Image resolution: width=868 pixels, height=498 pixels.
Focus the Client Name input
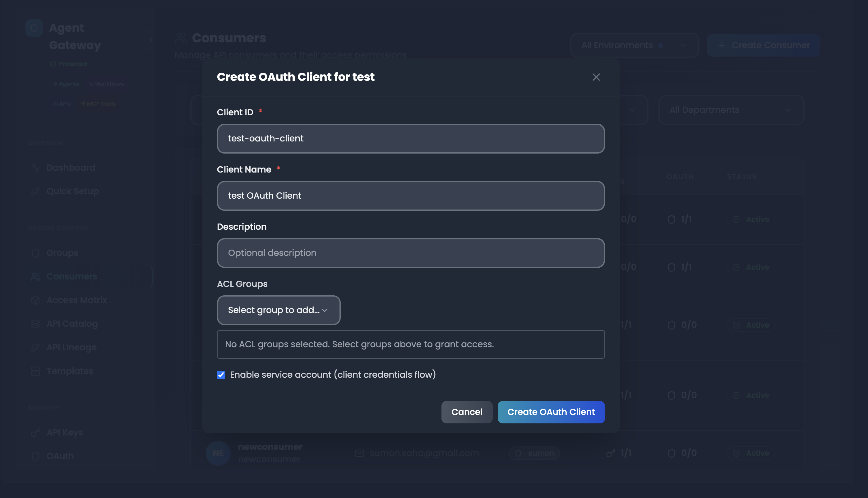pyautogui.click(x=410, y=196)
